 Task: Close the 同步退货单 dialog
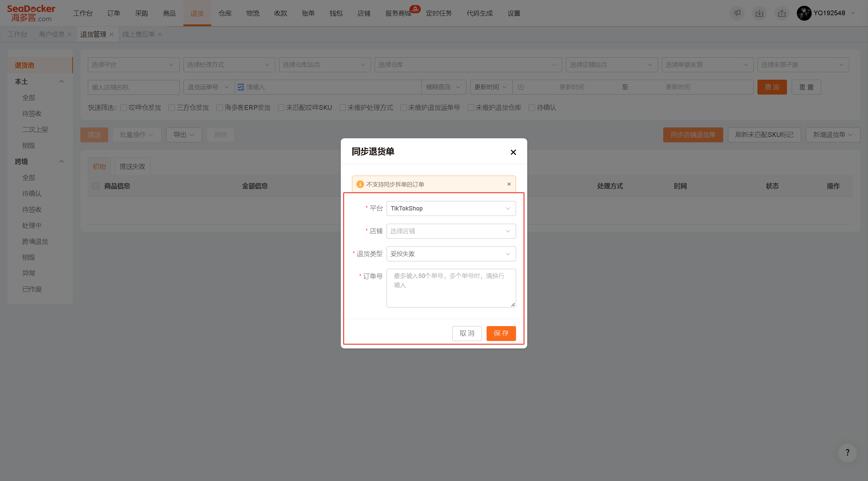pos(513,152)
